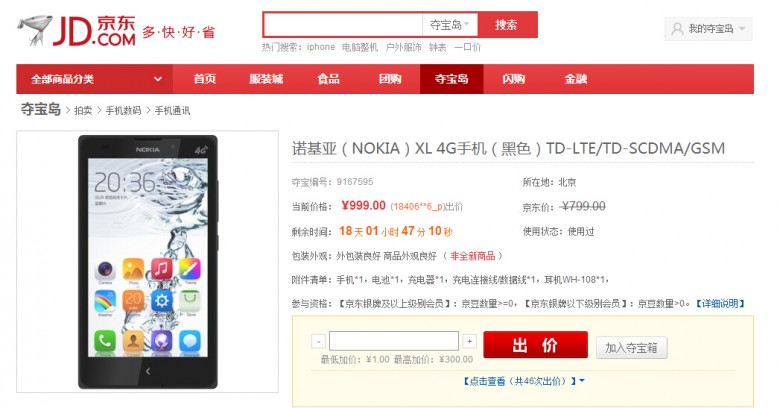The height and width of the screenshot is (408, 780).
Task: Switch to the 团购 navigation tab
Action: tap(390, 79)
